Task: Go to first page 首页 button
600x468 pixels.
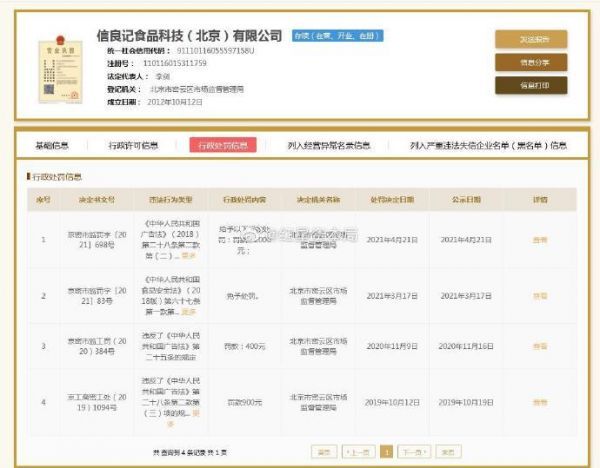Action: (x=324, y=452)
